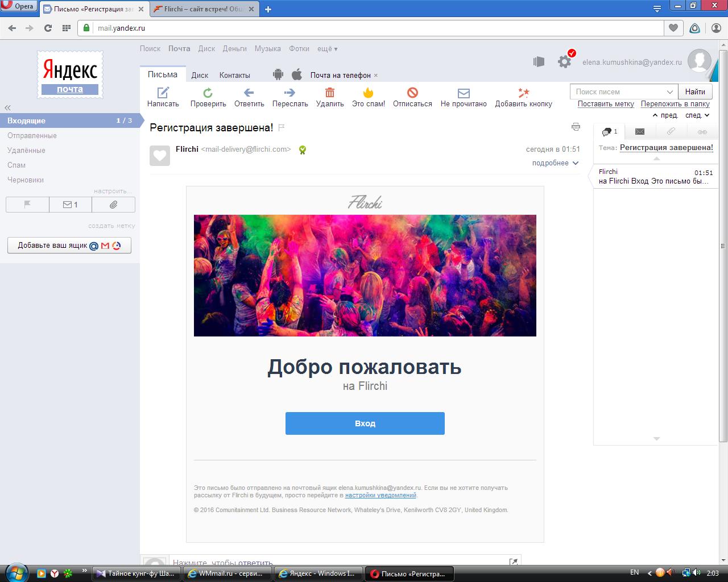Click the user account avatar

pos(699,61)
